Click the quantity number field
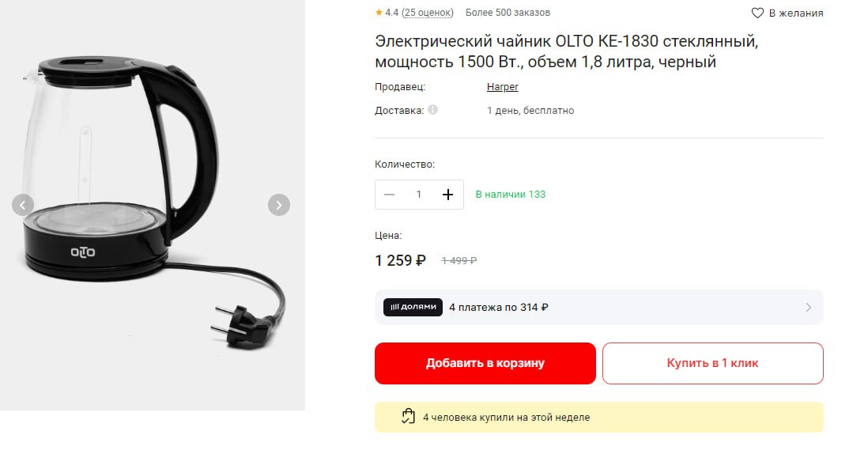868x473 pixels. [419, 195]
